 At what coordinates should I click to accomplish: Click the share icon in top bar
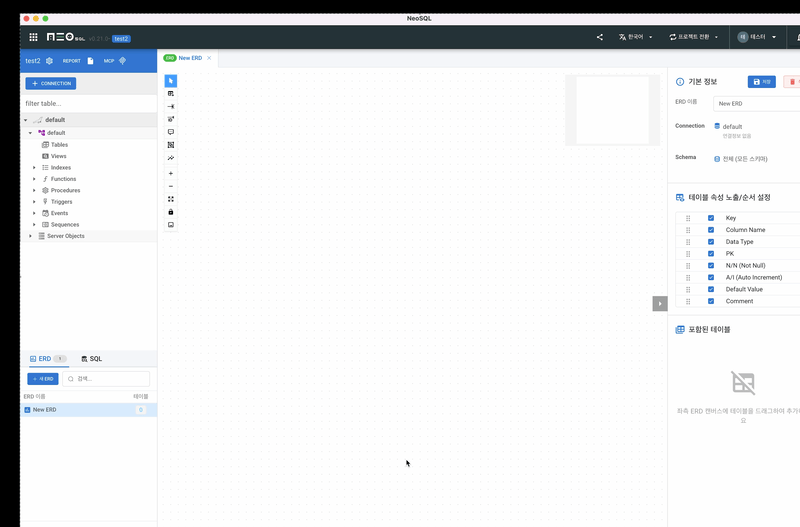pos(600,37)
